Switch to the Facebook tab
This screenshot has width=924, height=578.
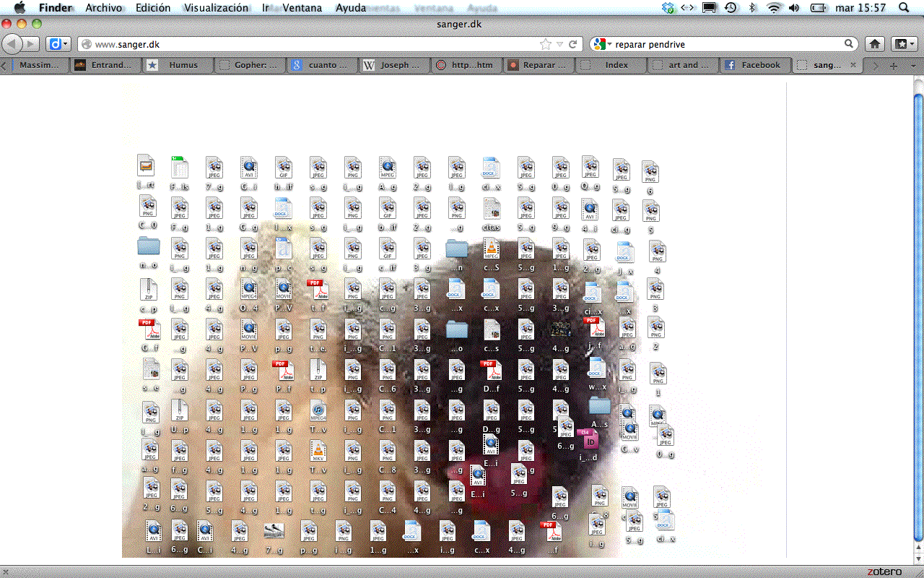(754, 65)
